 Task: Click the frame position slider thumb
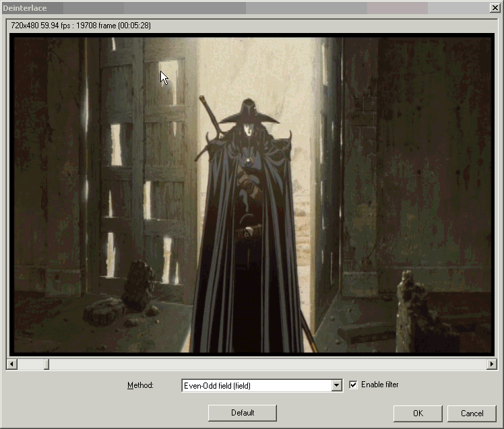46,364
